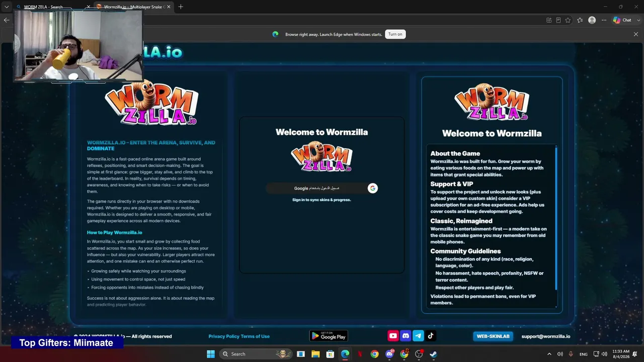644x362 pixels.
Task: Close the WORM ZELA - Search tab
Action: coord(89,7)
